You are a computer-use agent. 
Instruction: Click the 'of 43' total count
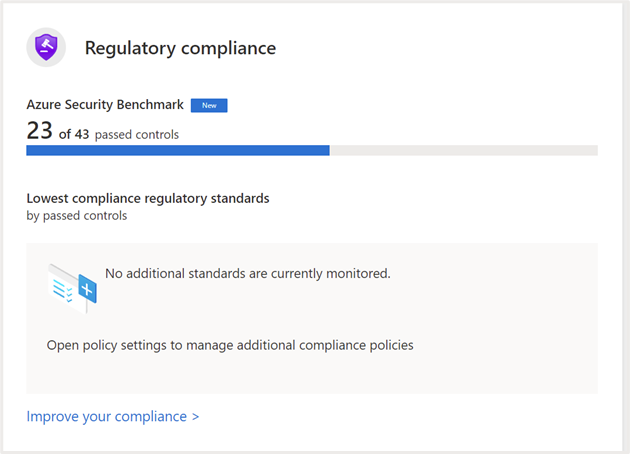click(x=74, y=134)
